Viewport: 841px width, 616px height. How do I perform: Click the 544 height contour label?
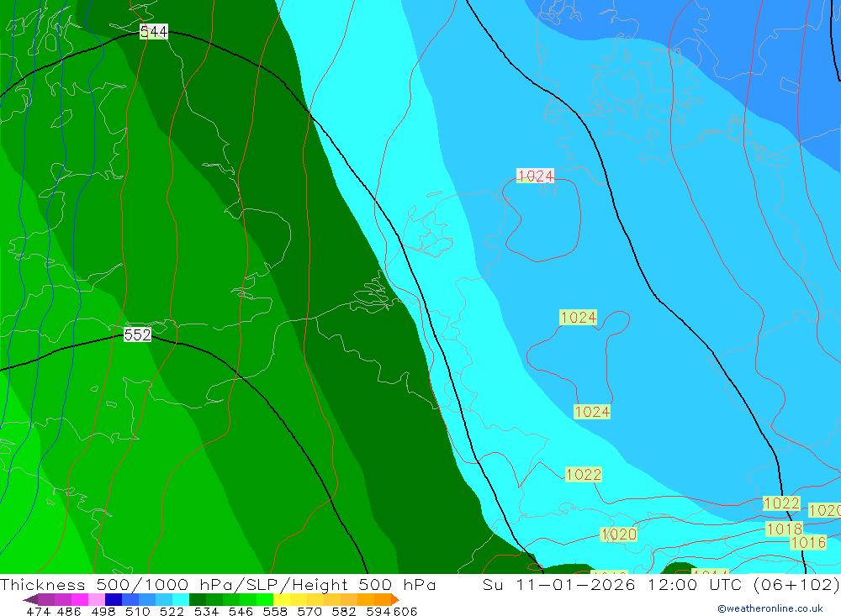pyautogui.click(x=154, y=32)
